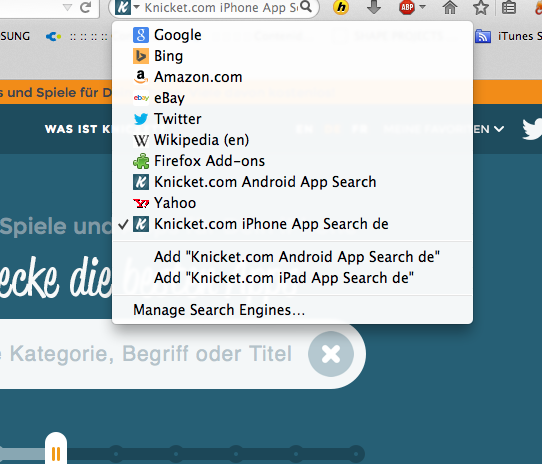This screenshot has width=542, height=464.
Task: Open search engine dropdown arrow in search bar
Action: click(x=136, y=7)
